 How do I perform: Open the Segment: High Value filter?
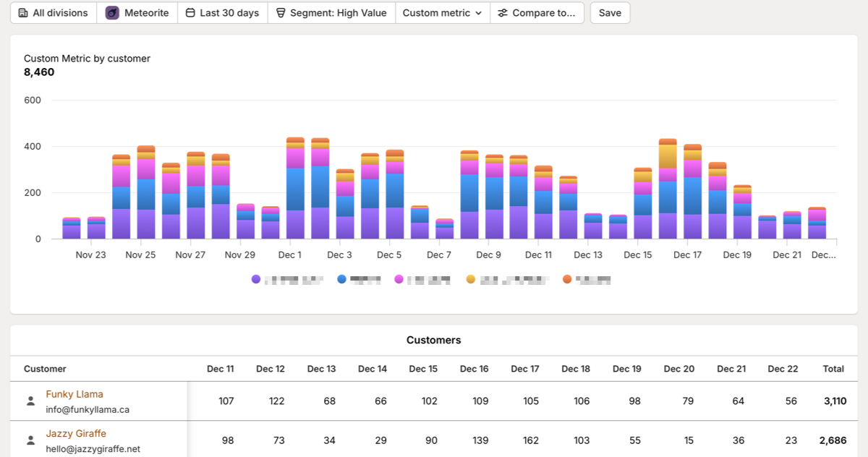point(331,12)
